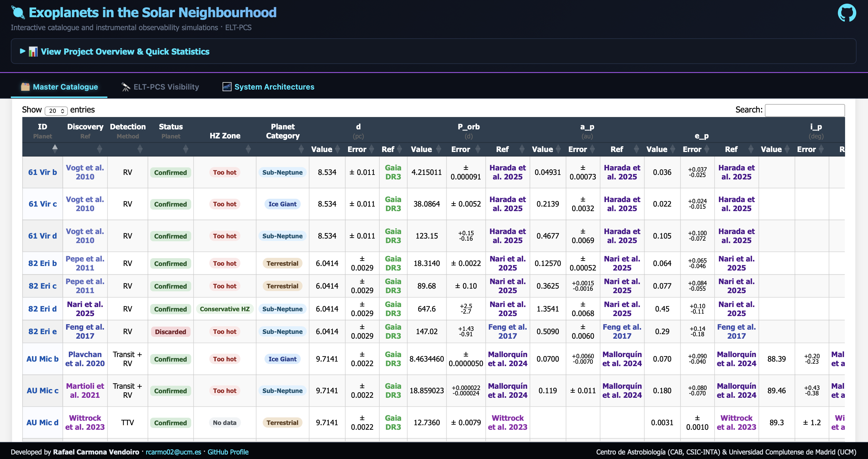Click P_orb value 8.4634460 cell
The image size is (868, 459).
pyautogui.click(x=426, y=359)
